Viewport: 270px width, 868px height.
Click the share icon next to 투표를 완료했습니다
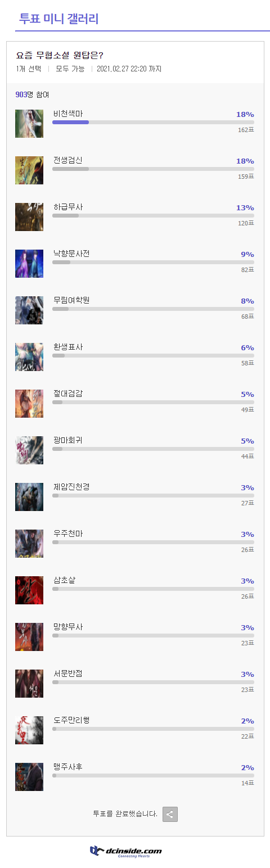pos(170,814)
